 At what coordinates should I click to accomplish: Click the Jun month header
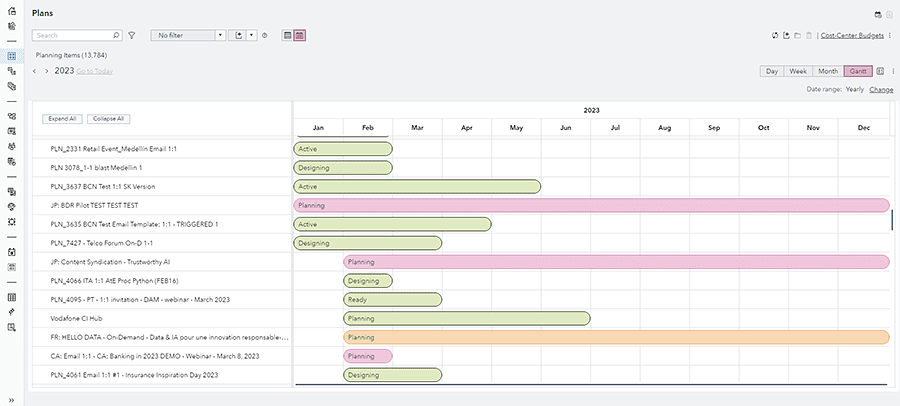tap(565, 127)
